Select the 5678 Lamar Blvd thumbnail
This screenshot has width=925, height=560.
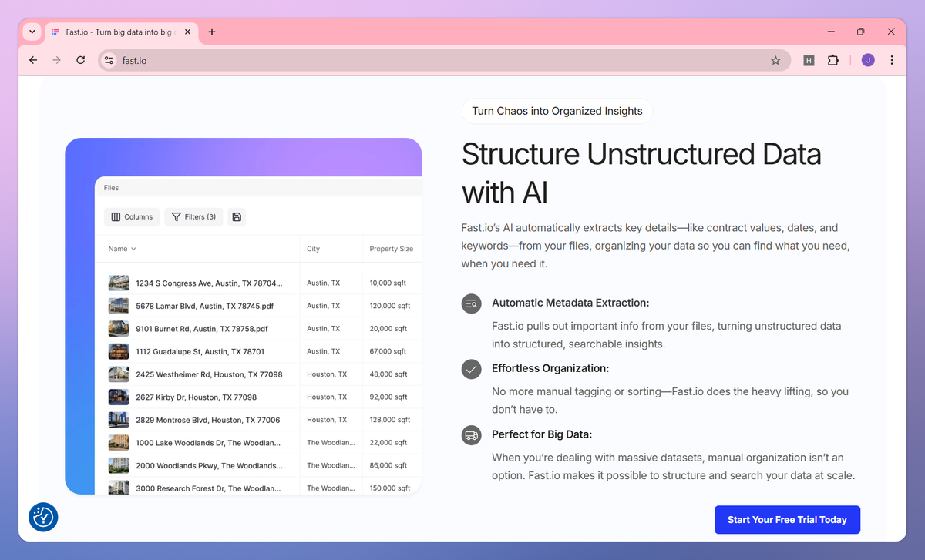[119, 306]
